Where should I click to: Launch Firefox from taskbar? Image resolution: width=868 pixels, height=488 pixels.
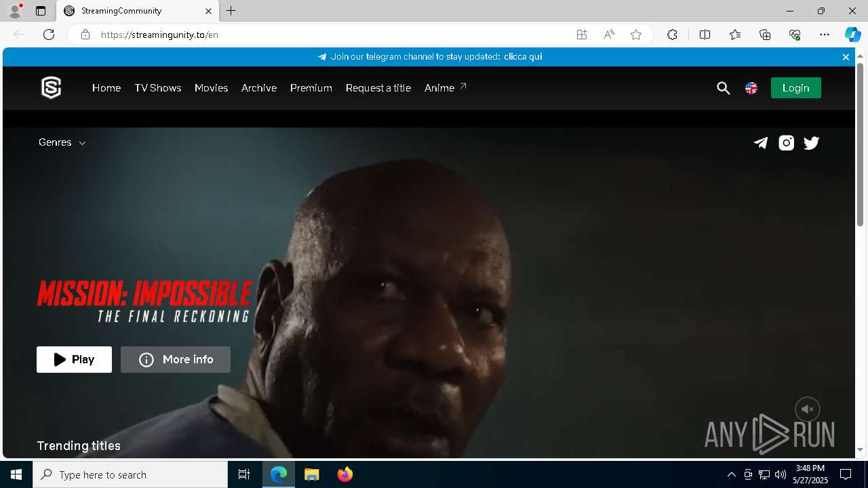point(345,474)
